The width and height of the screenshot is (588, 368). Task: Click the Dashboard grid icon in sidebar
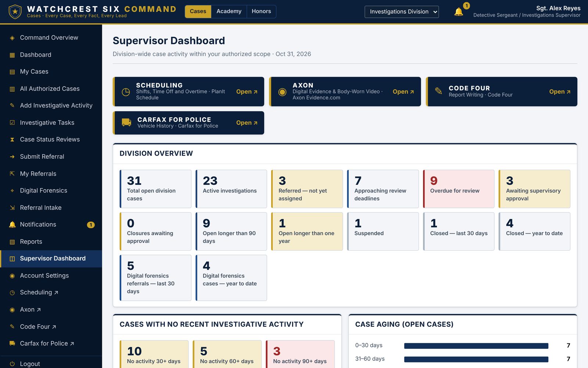12,55
